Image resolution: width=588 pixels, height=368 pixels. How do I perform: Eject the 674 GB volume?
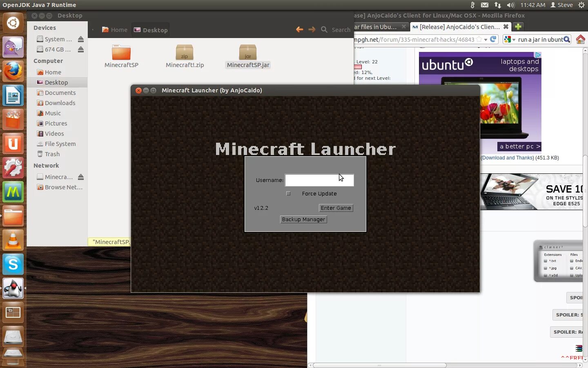tap(81, 49)
